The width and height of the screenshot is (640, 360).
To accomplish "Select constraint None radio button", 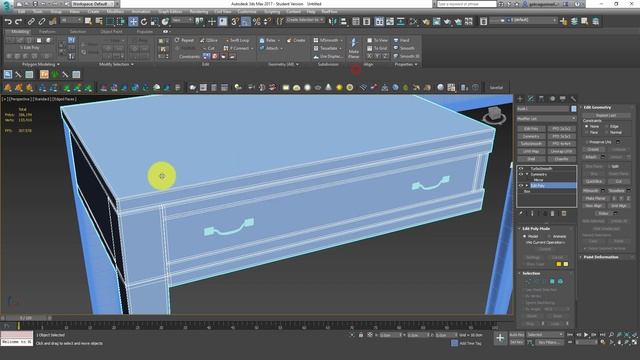I will [x=587, y=127].
